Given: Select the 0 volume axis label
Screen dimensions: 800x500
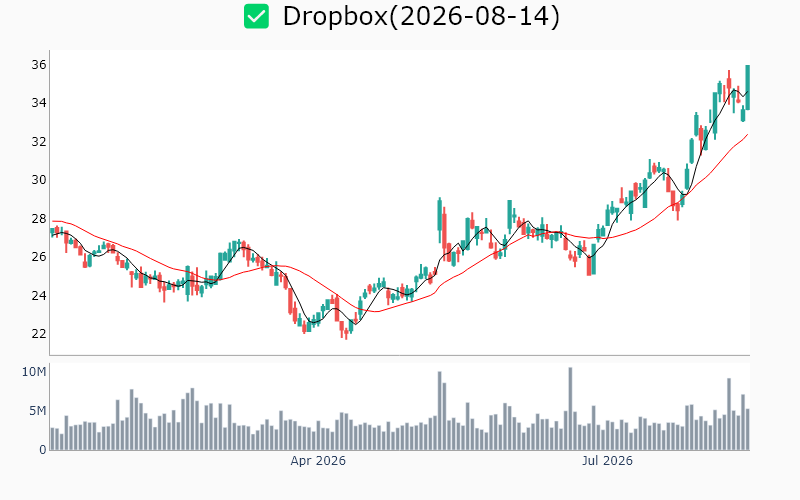Looking at the screenshot, I should pos(43,450).
